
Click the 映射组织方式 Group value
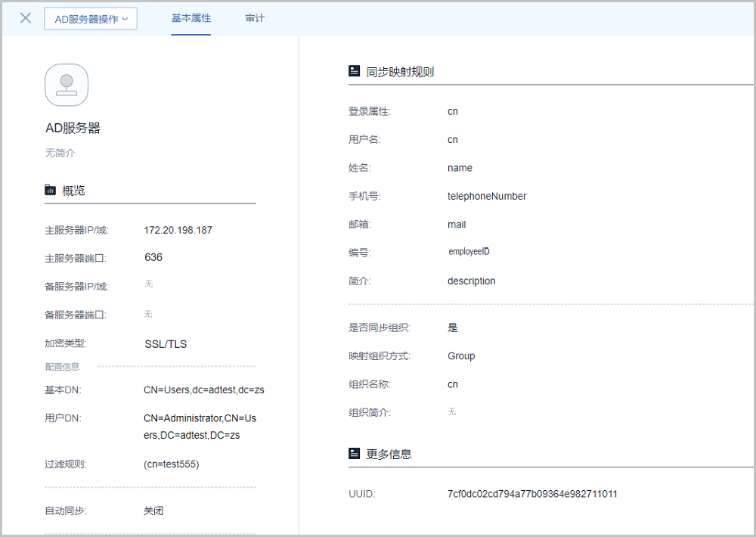pos(461,356)
